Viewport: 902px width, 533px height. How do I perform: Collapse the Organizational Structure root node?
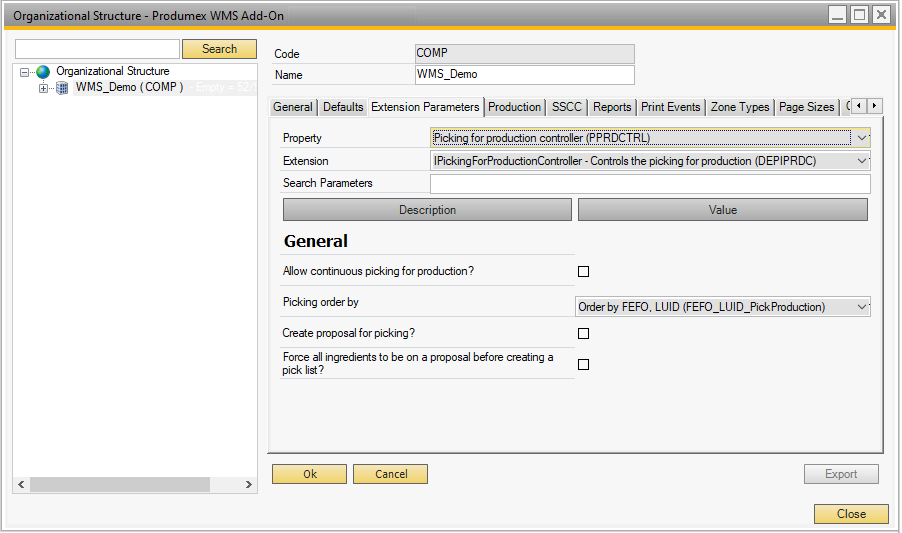click(25, 72)
